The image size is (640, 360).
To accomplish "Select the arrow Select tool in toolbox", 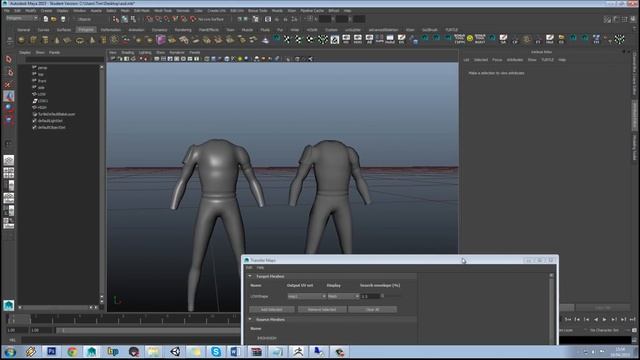I will (x=9, y=60).
